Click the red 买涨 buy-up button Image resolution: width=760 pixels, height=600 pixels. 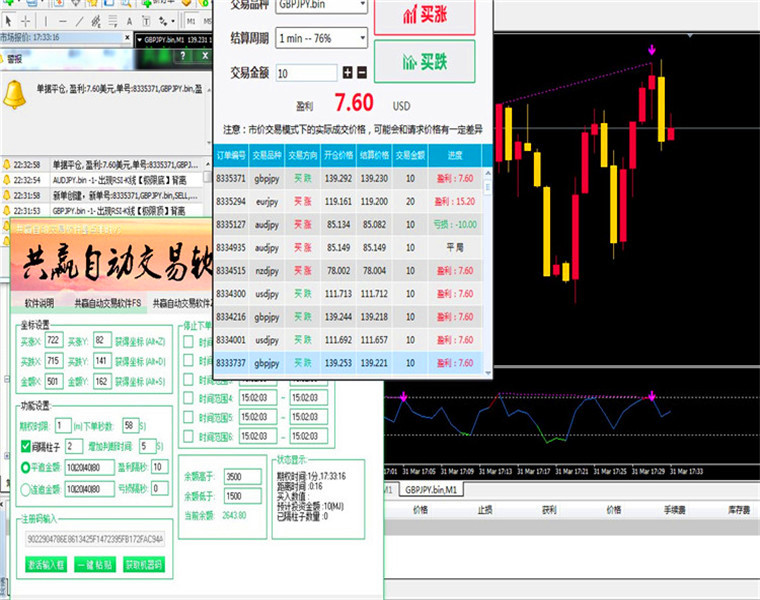[425, 16]
